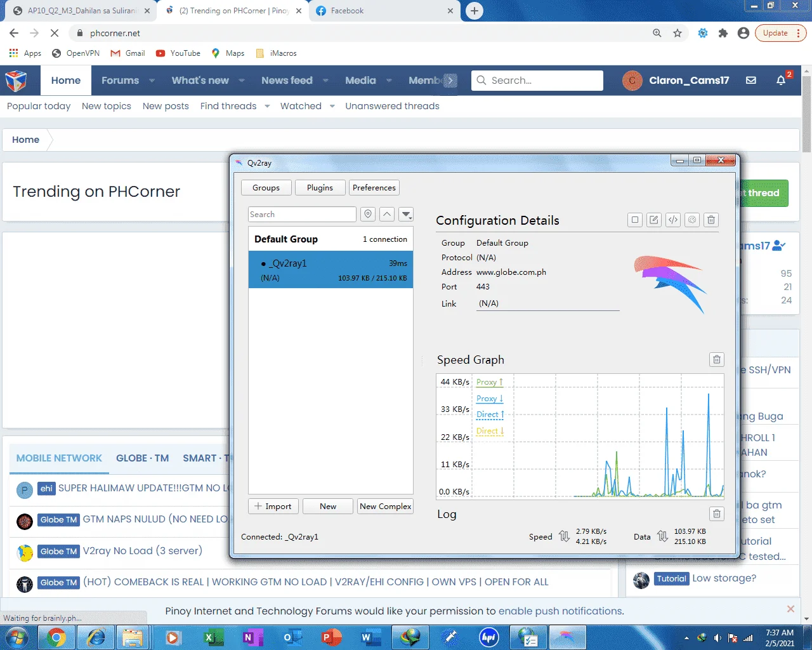
Task: Collapse all groups with the up-arrow button
Action: pyautogui.click(x=387, y=215)
